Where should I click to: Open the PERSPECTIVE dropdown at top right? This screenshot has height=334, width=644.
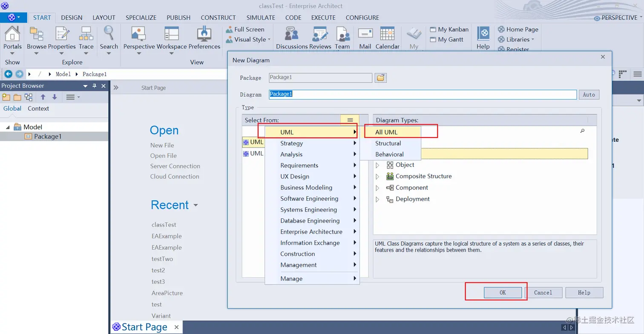(x=618, y=17)
